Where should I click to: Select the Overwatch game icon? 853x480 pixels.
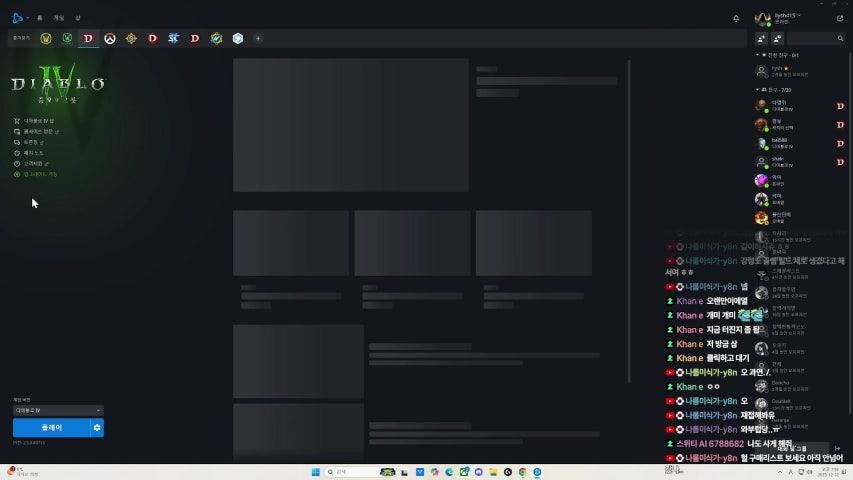pos(110,39)
